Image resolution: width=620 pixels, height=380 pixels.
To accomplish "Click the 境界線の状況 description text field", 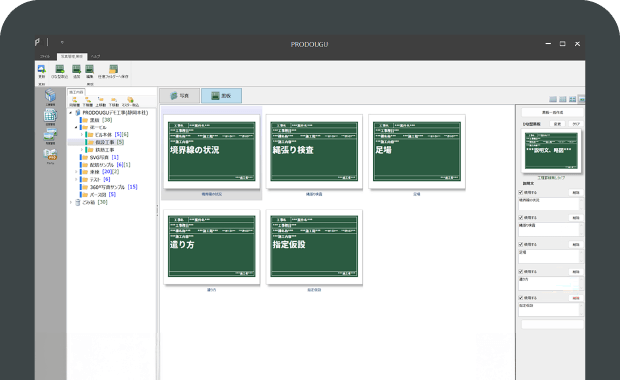I will pyautogui.click(x=550, y=204).
